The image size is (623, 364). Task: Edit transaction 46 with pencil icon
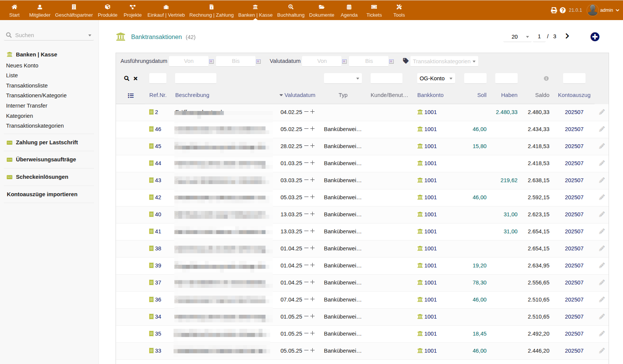(602, 129)
